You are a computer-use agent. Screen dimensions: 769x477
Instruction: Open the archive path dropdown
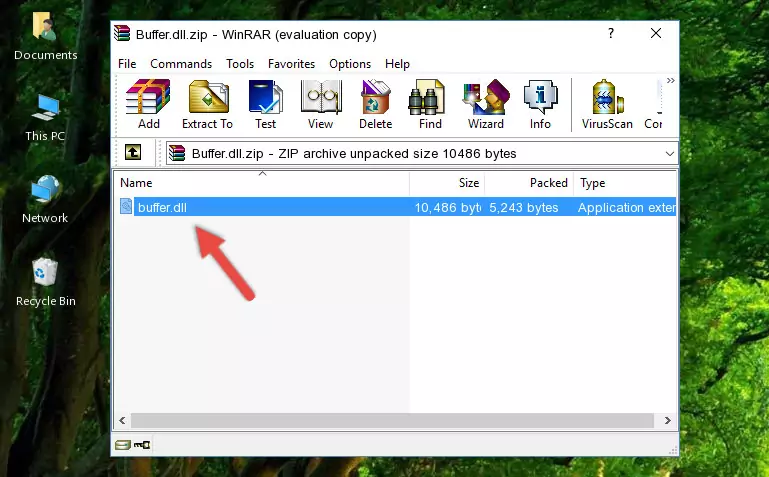coord(669,153)
